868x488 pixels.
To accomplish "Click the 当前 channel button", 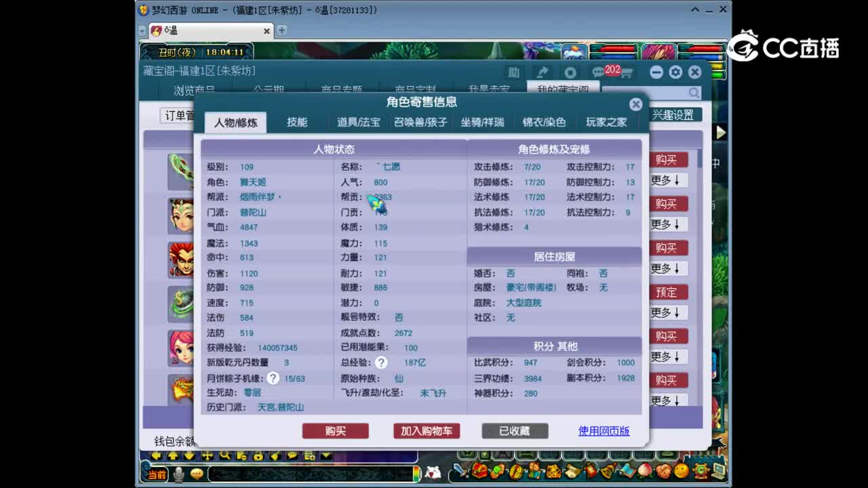I will pyautogui.click(x=157, y=474).
